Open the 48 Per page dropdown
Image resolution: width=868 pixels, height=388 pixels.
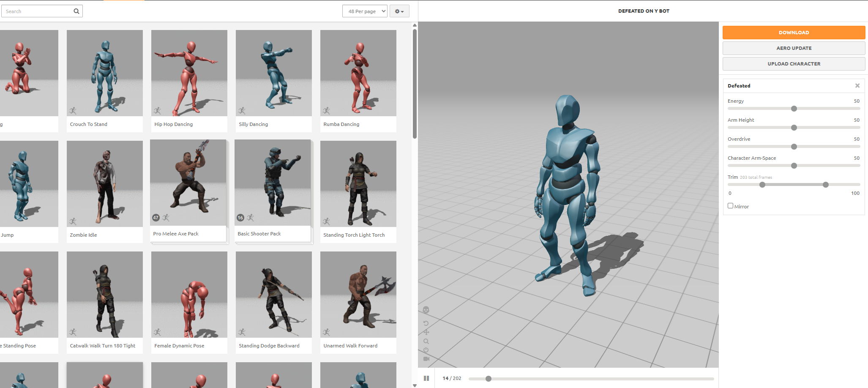click(365, 11)
